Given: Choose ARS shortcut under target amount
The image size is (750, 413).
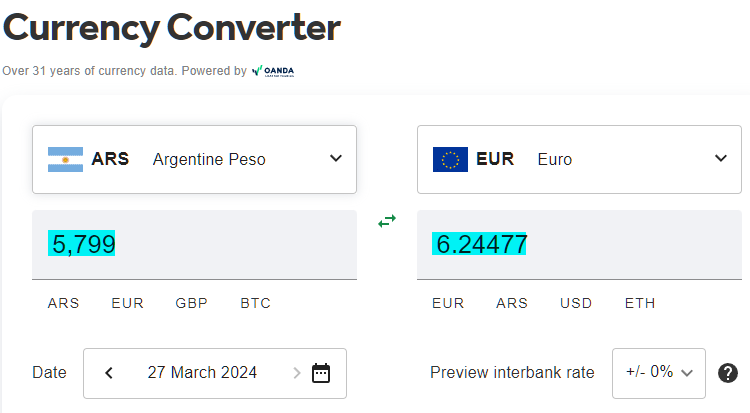Looking at the screenshot, I should [512, 303].
